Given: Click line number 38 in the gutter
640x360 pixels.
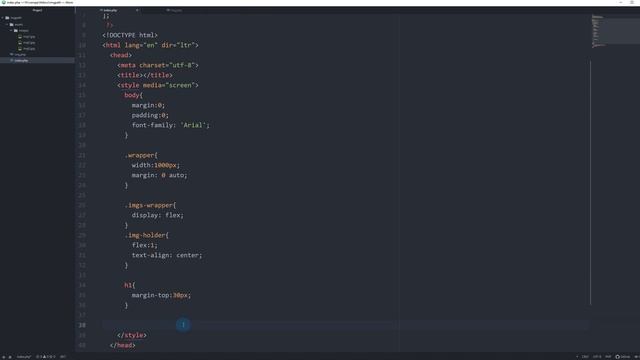Looking at the screenshot, I should pos(82,325).
